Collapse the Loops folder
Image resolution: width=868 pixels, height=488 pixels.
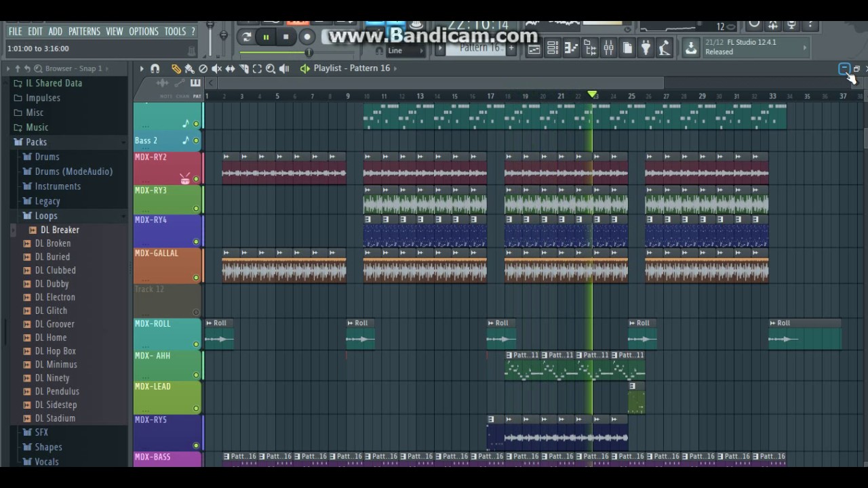point(45,216)
